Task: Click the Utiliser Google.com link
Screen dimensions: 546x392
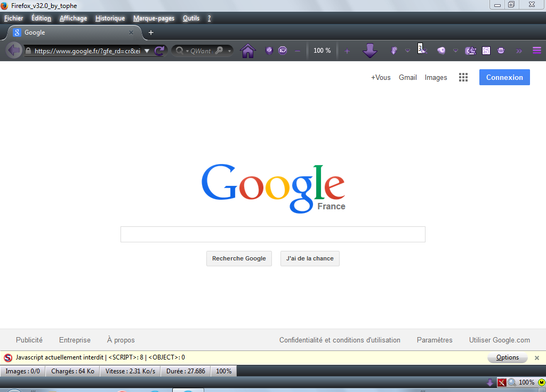Action: point(499,340)
